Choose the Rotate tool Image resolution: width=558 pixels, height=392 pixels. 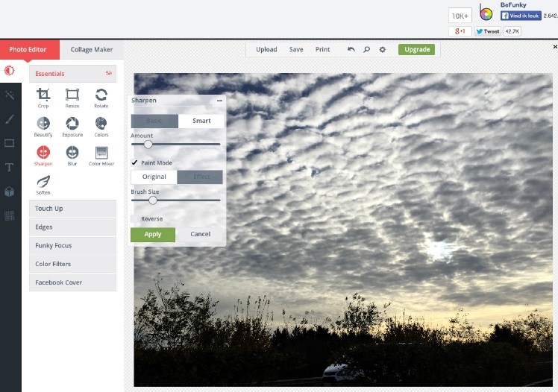pyautogui.click(x=101, y=98)
